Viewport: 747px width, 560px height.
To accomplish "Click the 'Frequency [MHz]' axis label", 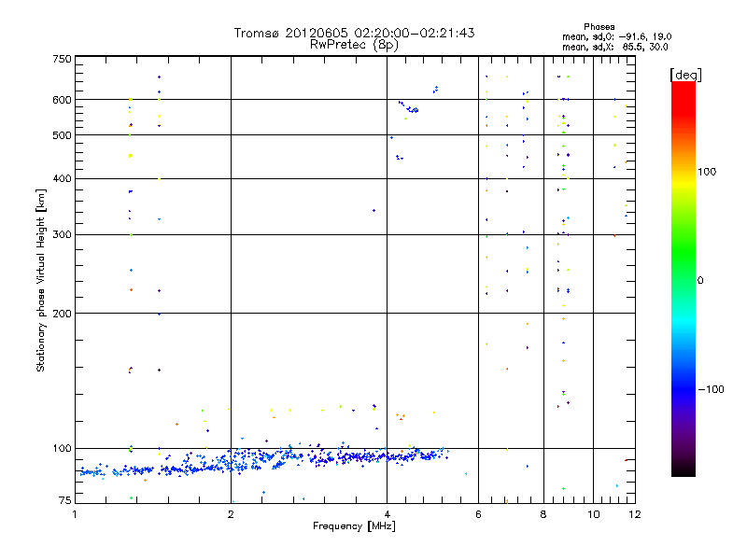I will (x=354, y=526).
